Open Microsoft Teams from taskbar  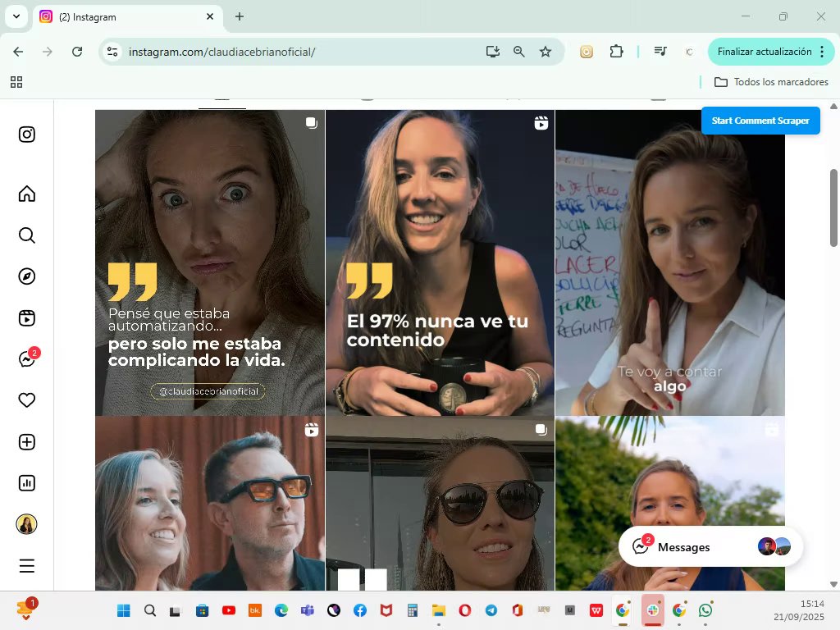(x=308, y=610)
